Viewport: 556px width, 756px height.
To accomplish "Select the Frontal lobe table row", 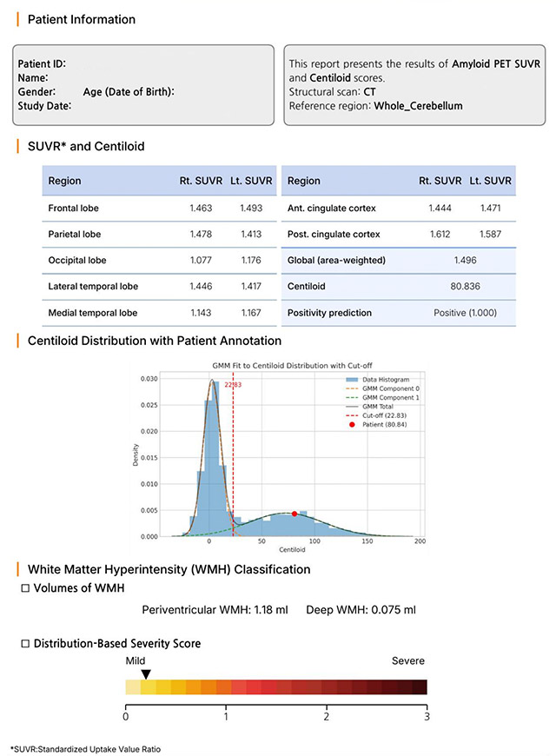I will coord(159,209).
